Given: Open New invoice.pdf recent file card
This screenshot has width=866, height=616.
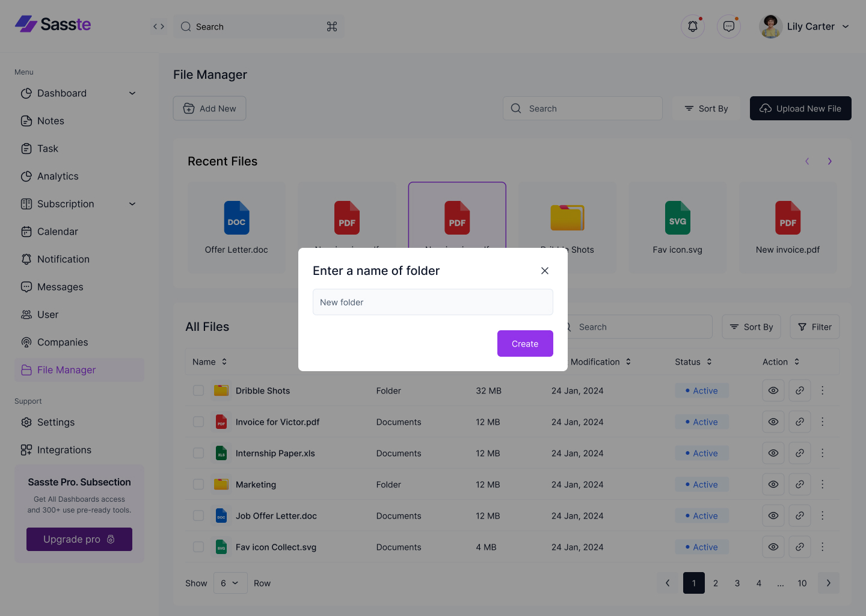Looking at the screenshot, I should point(788,227).
